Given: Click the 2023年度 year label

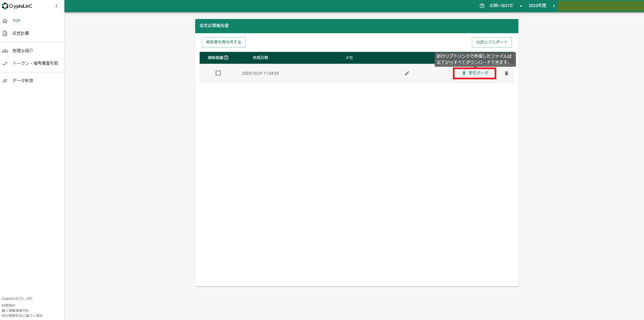Looking at the screenshot, I should click(x=537, y=6).
